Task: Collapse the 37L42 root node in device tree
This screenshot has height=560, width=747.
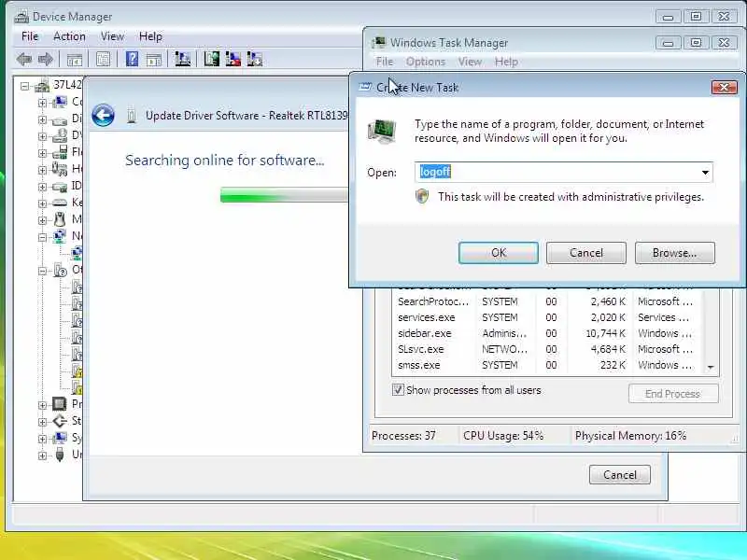Action: point(25,86)
